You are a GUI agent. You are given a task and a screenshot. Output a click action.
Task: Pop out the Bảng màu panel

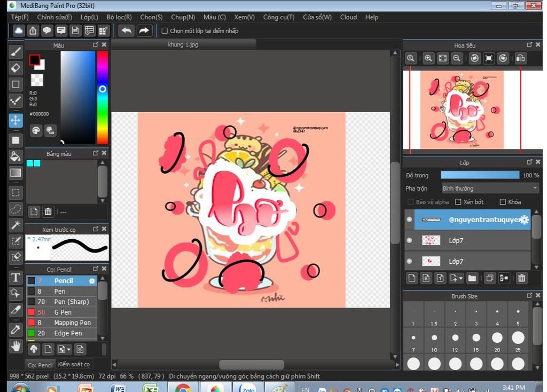96,153
